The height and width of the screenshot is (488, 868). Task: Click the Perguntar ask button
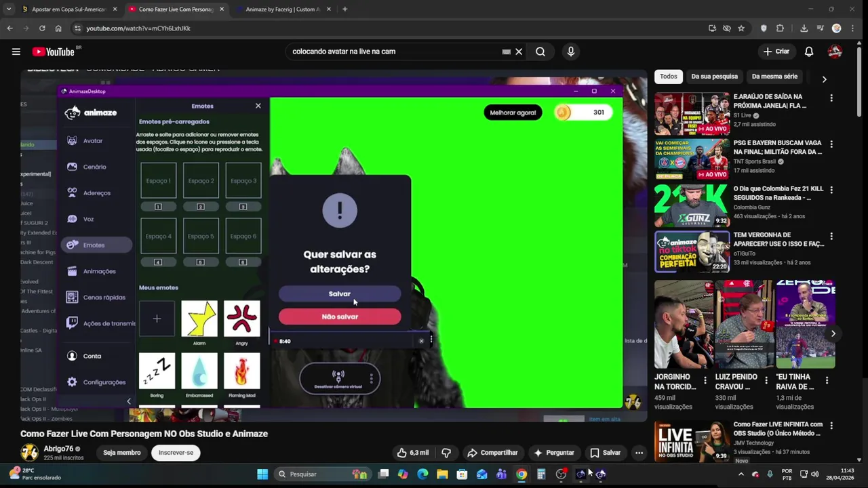click(553, 453)
